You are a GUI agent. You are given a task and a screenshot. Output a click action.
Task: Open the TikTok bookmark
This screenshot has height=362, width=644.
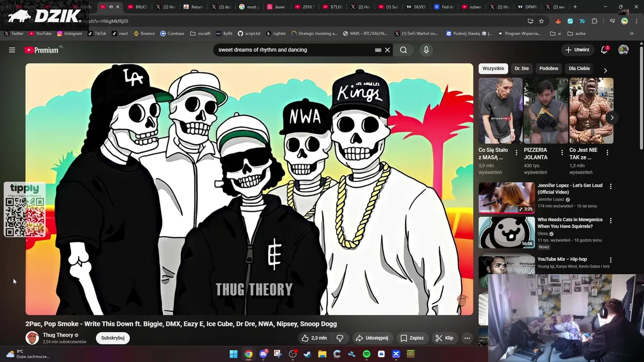pos(97,34)
